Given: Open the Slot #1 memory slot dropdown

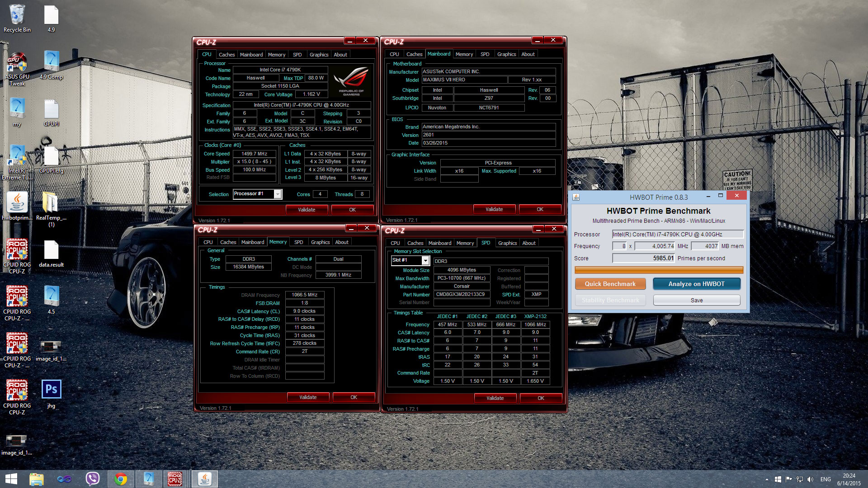Looking at the screenshot, I should click(x=410, y=260).
